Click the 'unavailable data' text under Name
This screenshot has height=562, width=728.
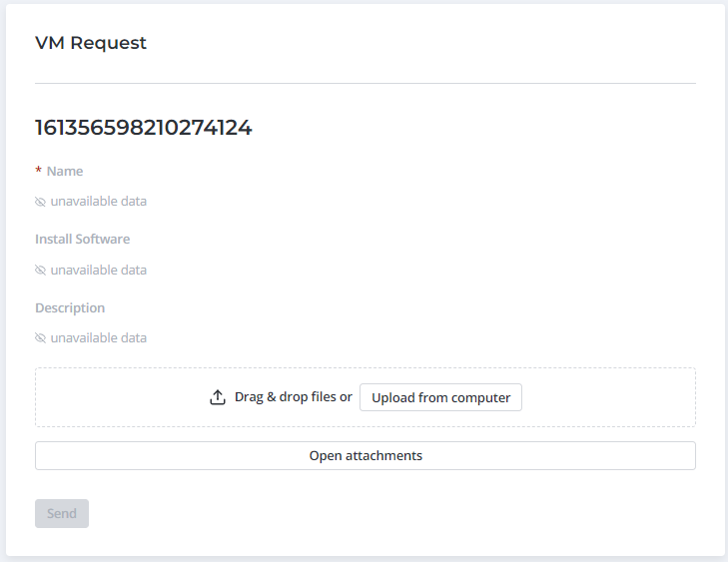click(98, 202)
